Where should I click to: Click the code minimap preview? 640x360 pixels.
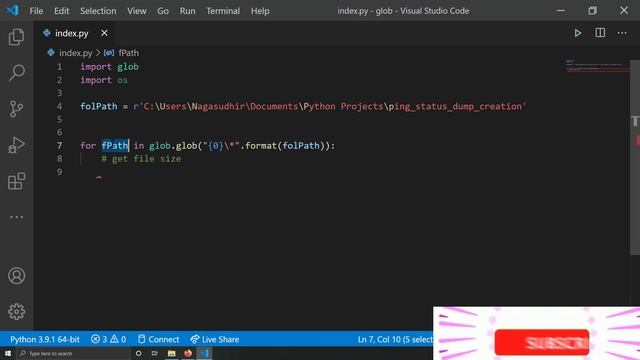tap(597, 66)
